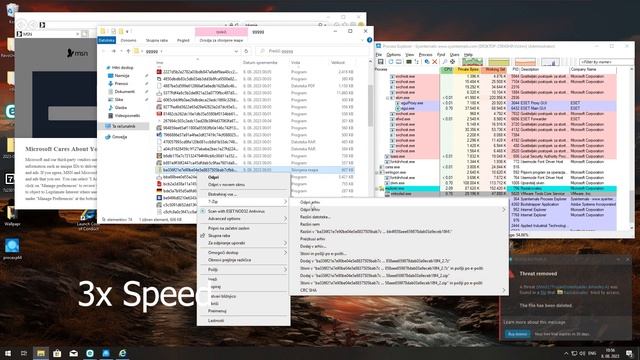This screenshot has height=360, width=640.
Task: Open the Learn more about this message link
Action: click(x=534, y=322)
